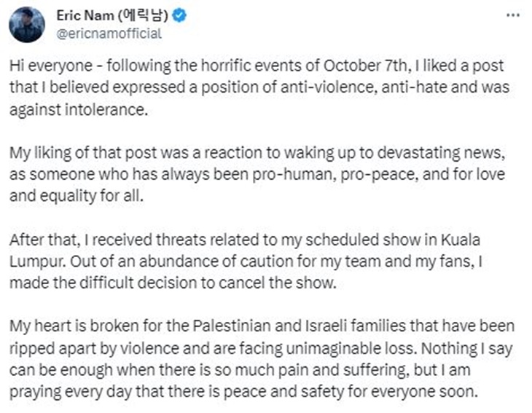This screenshot has height=413, width=532.
Task: Click the display name Eric Nam
Action: tap(85, 15)
